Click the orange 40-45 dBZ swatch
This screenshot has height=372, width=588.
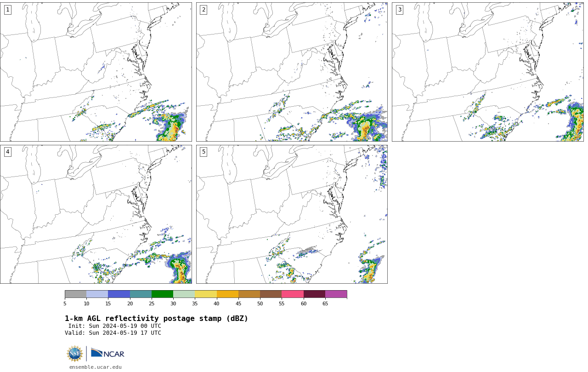click(227, 294)
